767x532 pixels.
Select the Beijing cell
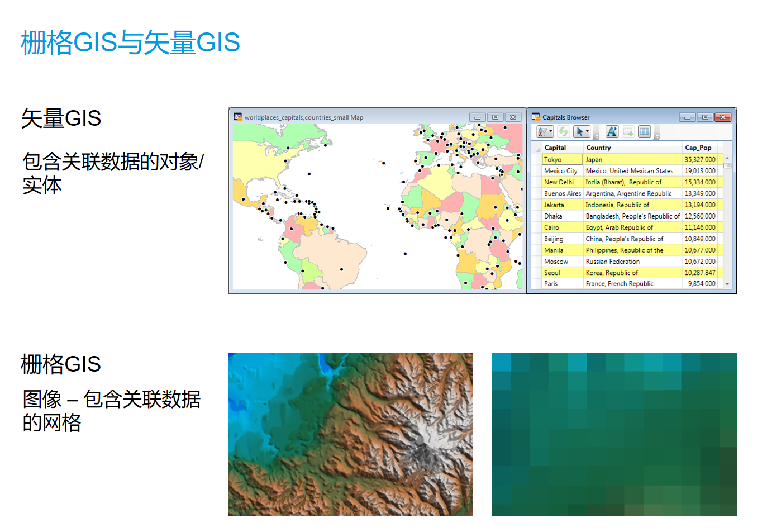(x=562, y=239)
